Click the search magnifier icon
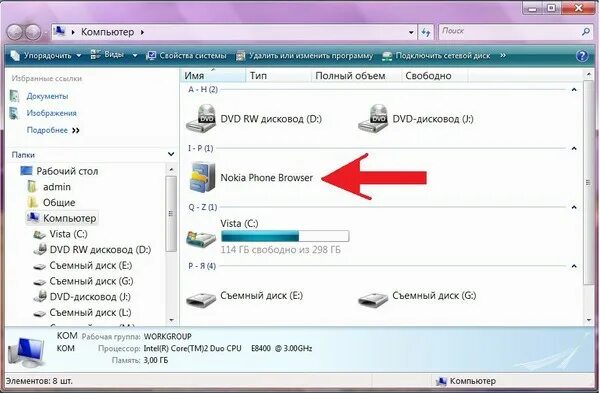 point(586,32)
